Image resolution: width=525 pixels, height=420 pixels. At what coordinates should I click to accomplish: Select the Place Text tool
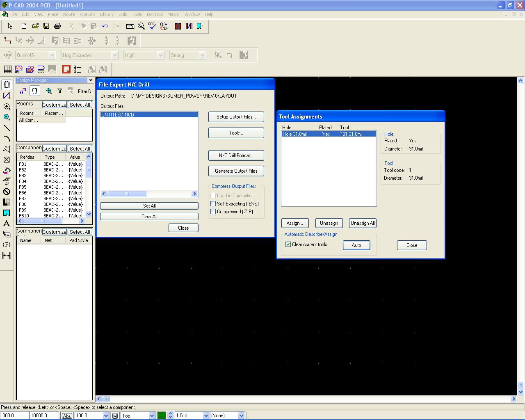pyautogui.click(x=7, y=224)
